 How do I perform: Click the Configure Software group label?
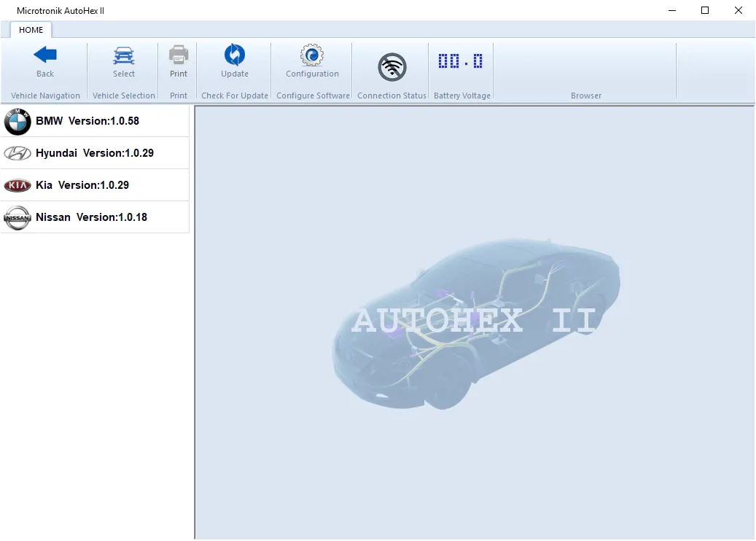click(x=313, y=96)
